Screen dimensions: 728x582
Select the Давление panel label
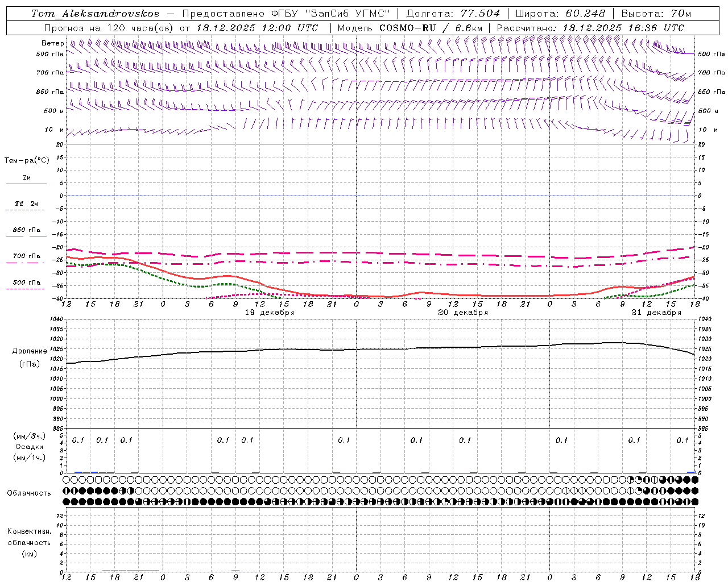pyautogui.click(x=30, y=351)
